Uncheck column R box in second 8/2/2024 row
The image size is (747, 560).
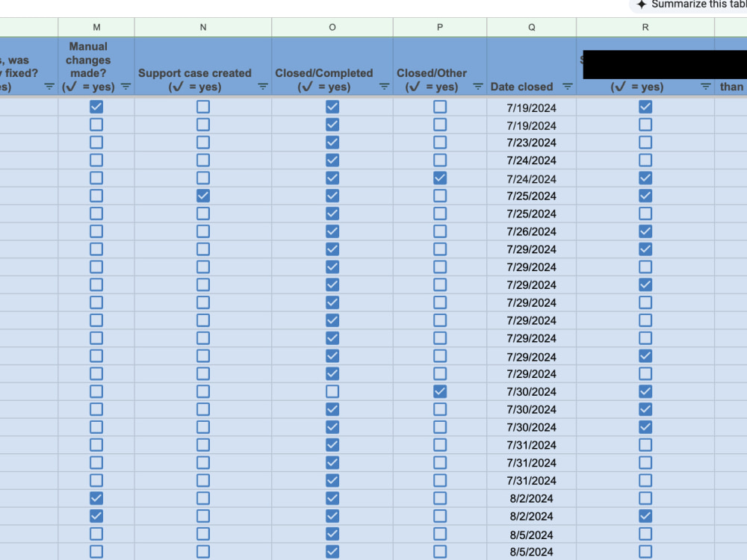click(x=645, y=516)
